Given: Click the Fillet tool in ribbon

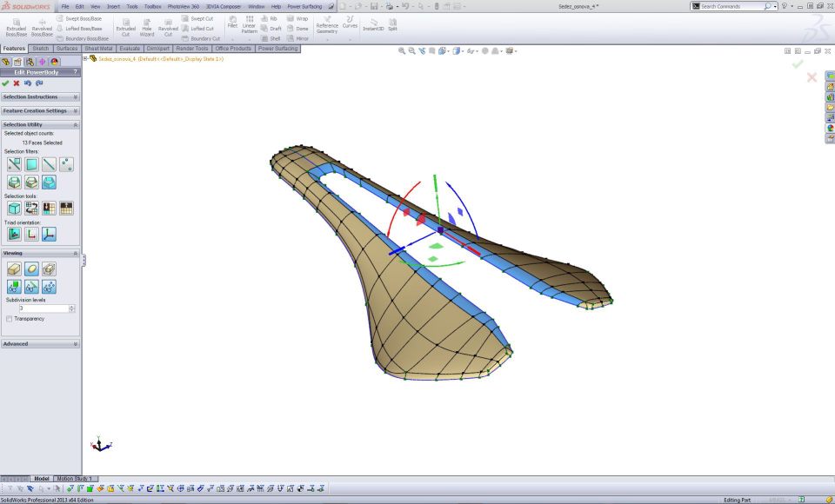Looking at the screenshot, I should (232, 22).
